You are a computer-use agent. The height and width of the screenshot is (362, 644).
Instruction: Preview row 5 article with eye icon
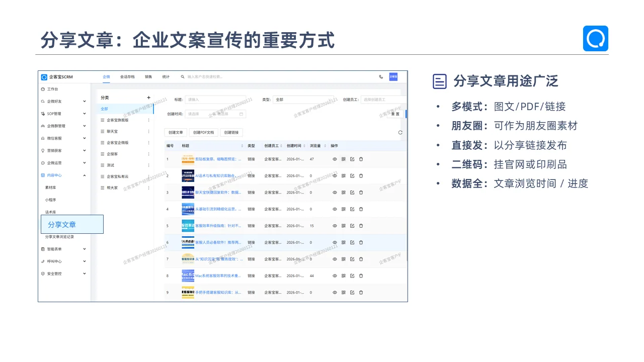(x=335, y=226)
